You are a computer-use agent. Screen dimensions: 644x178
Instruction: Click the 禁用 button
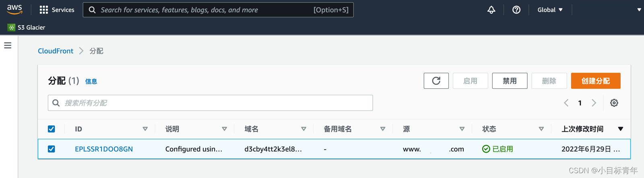510,81
